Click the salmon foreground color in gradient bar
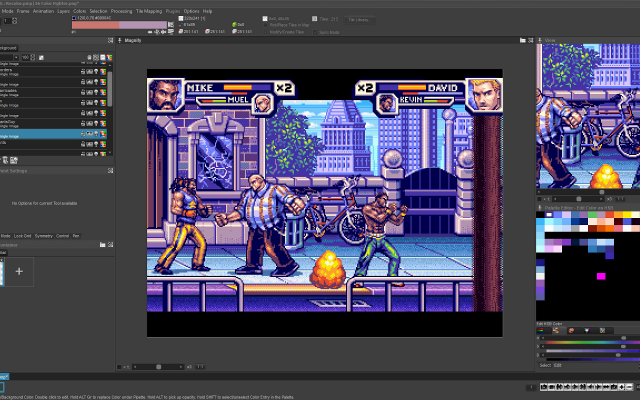 point(96,25)
